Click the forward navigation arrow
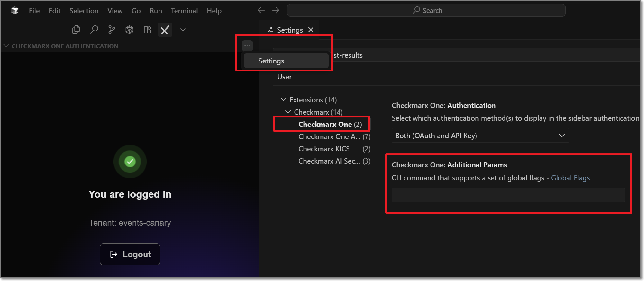644x281 pixels. 276,11
